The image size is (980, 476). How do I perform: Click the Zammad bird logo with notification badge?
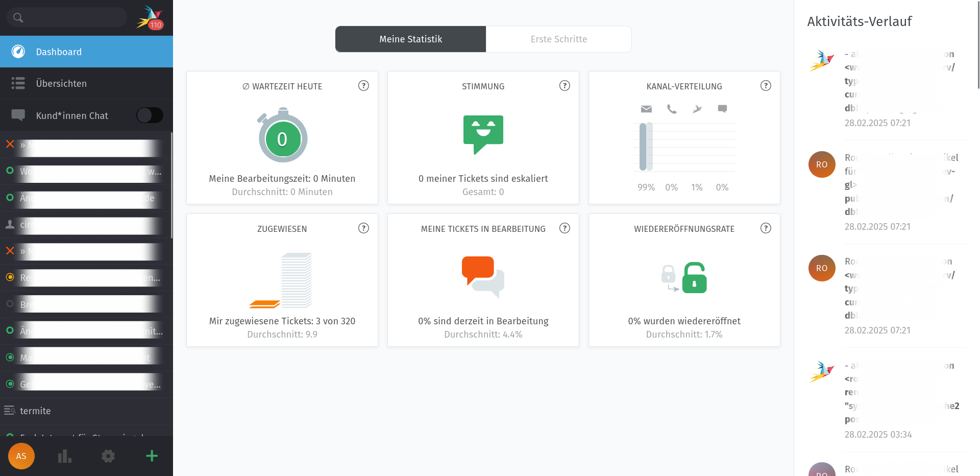149,17
